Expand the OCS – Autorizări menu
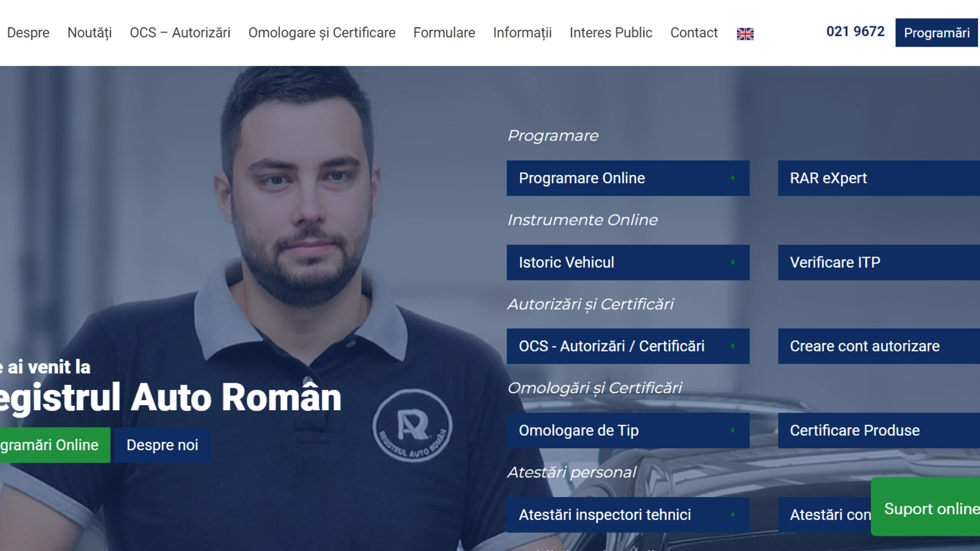This screenshot has height=551, width=980. click(180, 32)
